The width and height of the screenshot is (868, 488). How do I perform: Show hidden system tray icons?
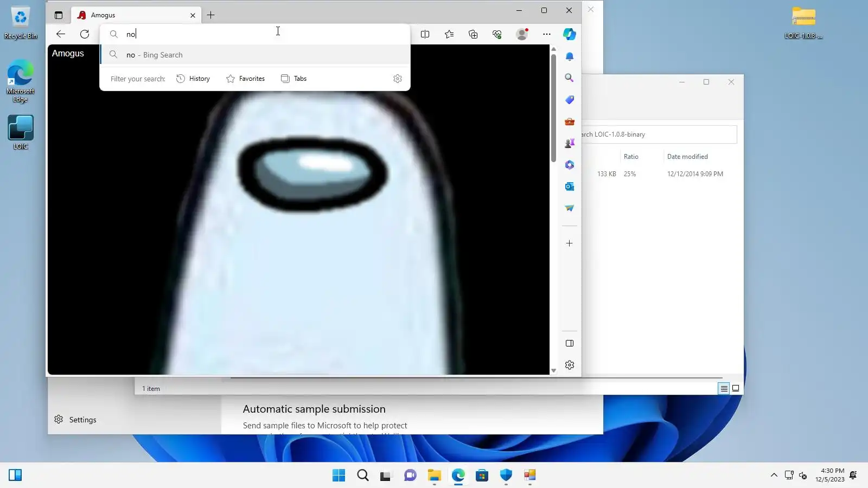point(774,476)
